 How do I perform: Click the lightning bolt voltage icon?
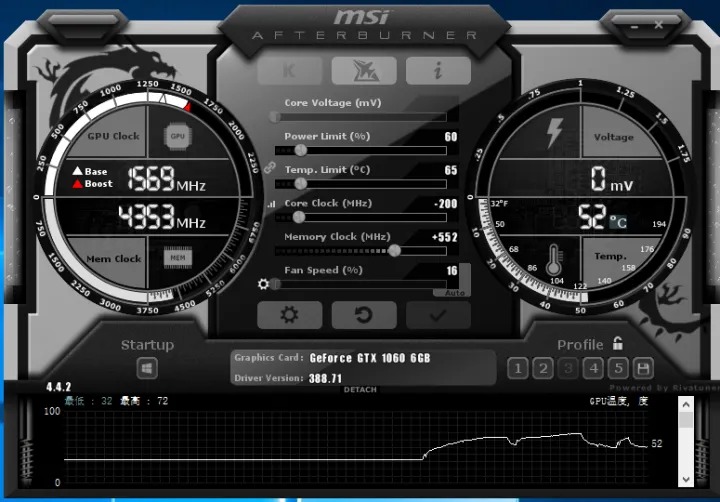(x=554, y=133)
